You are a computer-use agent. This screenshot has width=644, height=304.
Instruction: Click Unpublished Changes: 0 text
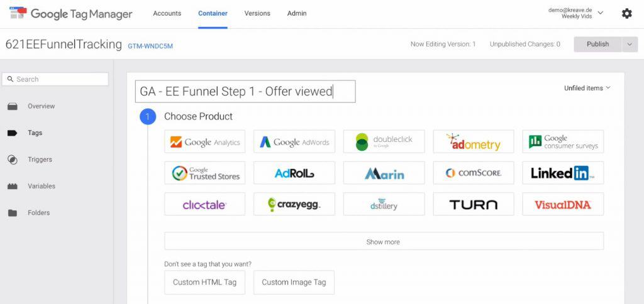click(525, 45)
